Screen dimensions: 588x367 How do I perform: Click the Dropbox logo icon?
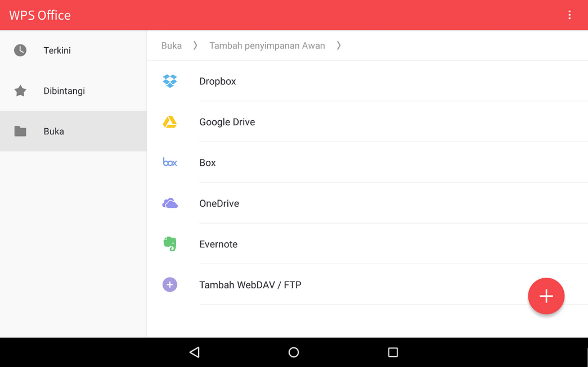click(169, 81)
